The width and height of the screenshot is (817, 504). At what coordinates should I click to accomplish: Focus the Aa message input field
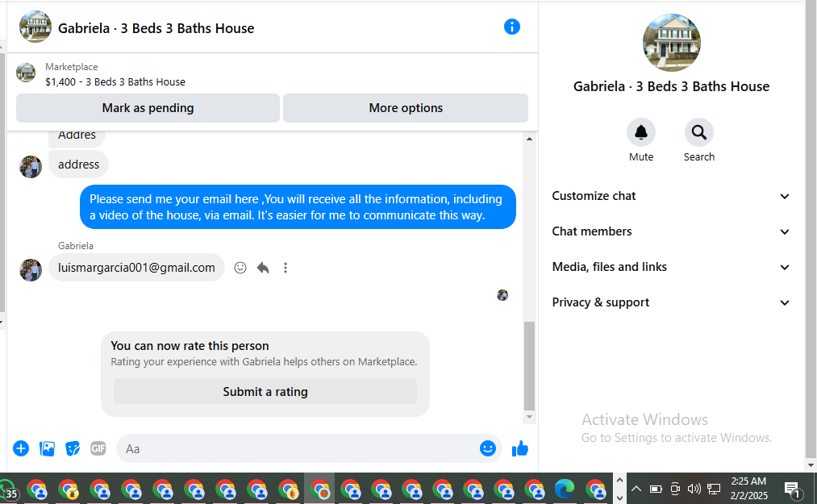point(297,448)
